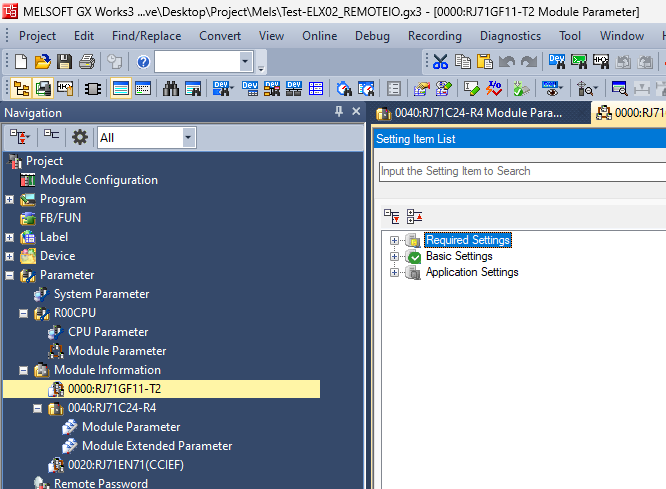Image resolution: width=666 pixels, height=489 pixels.
Task: Collapse the Module Information node
Action: tap(24, 371)
